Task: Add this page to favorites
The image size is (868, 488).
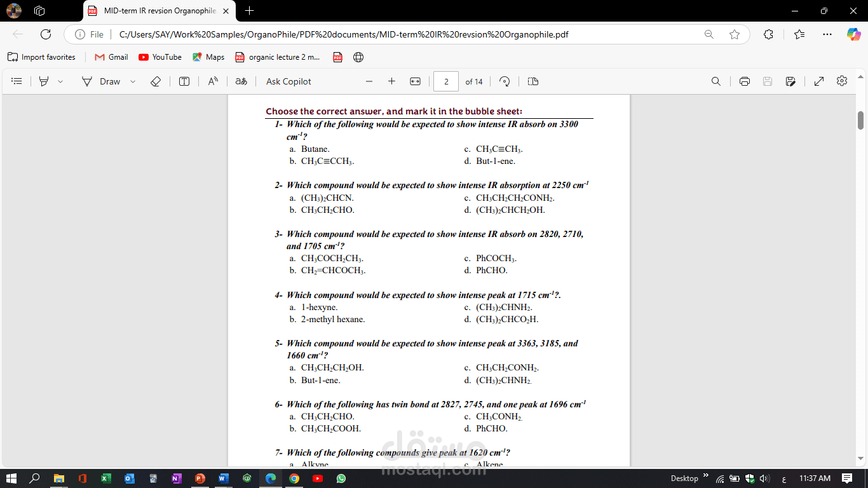Action: coord(735,34)
